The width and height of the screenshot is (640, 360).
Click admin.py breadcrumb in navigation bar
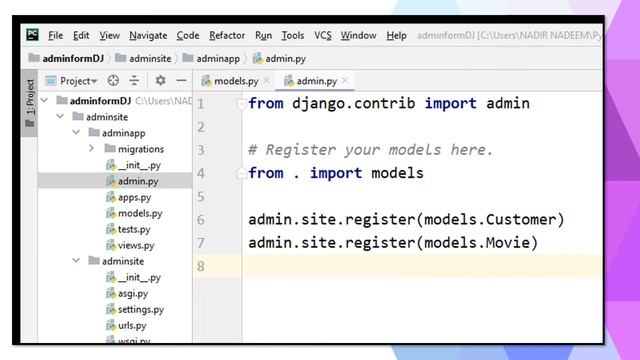click(279, 58)
